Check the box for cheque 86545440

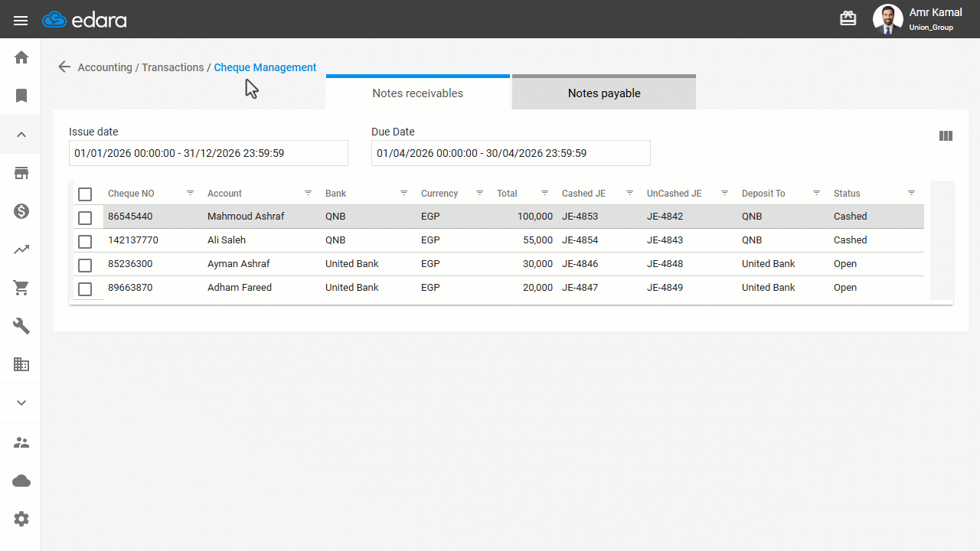[x=85, y=218]
